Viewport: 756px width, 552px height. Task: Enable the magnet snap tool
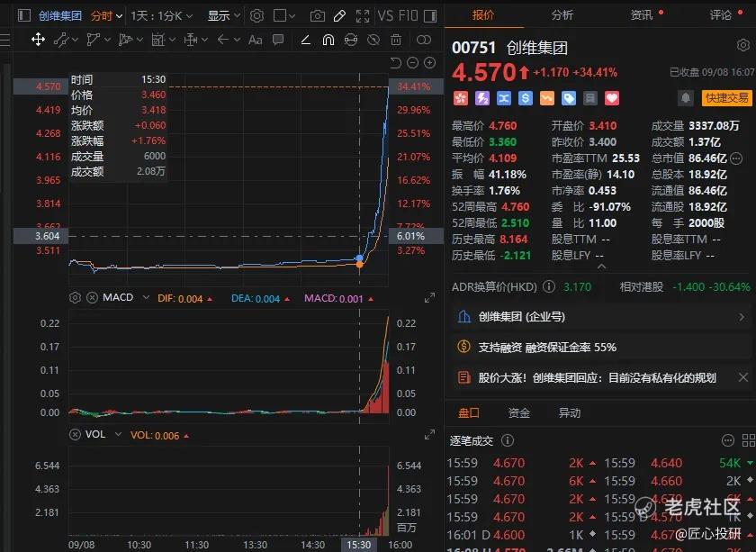(328, 40)
